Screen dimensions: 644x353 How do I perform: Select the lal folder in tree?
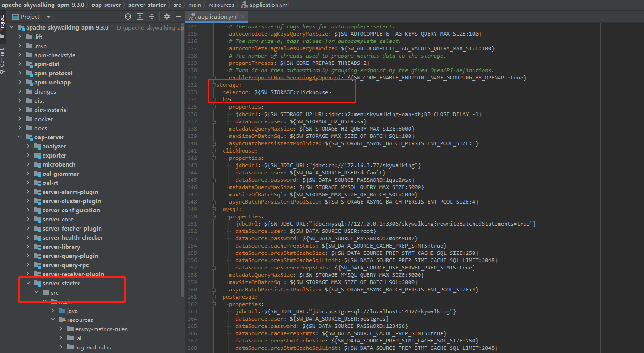point(79,338)
